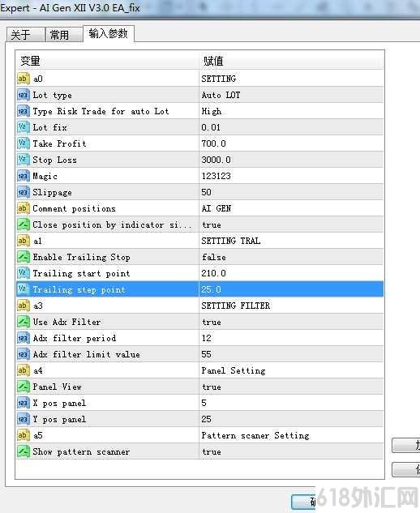Image resolution: width=420 pixels, height=513 pixels.
Task: Click the string icon beside a0
Action: [23, 79]
